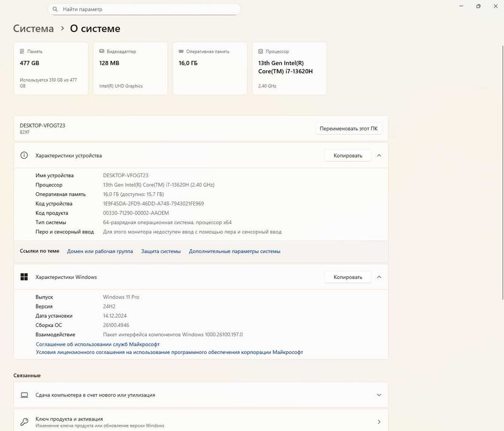This screenshot has height=431, width=504.
Task: Open "Дополнительные параметры системы" link
Action: point(234,251)
